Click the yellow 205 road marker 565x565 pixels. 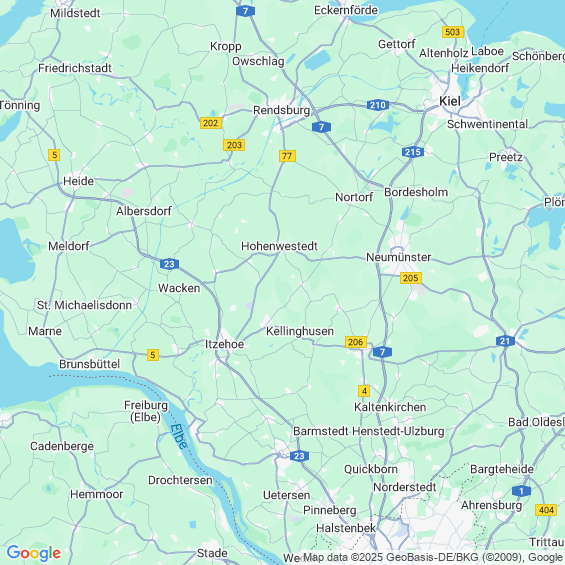coord(411,278)
